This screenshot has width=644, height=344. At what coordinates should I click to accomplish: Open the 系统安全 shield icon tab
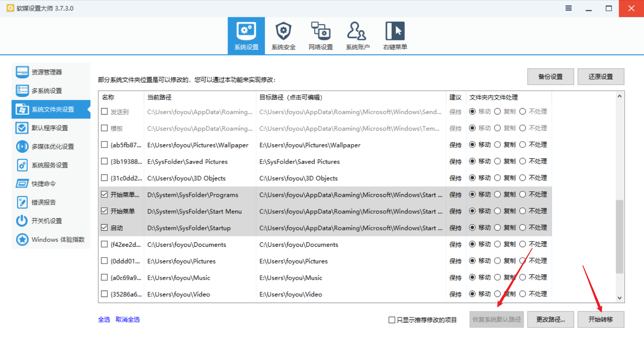tap(283, 36)
